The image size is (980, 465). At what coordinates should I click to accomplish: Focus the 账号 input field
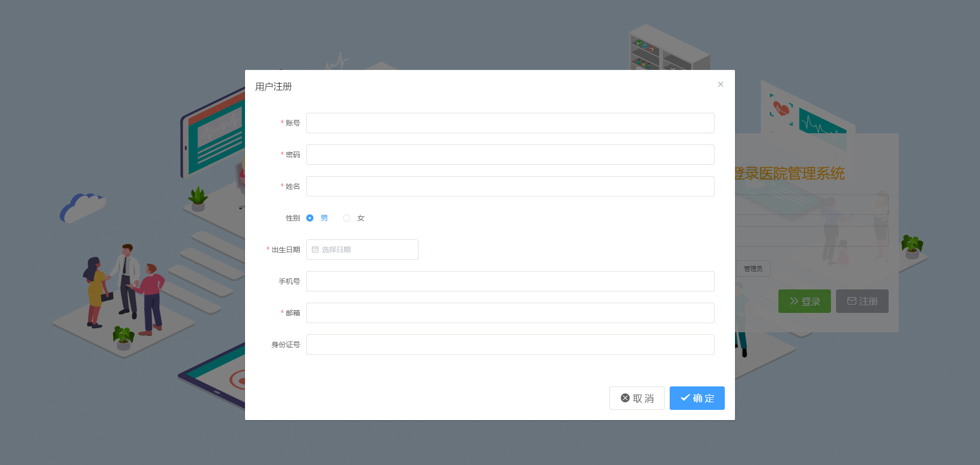[510, 123]
